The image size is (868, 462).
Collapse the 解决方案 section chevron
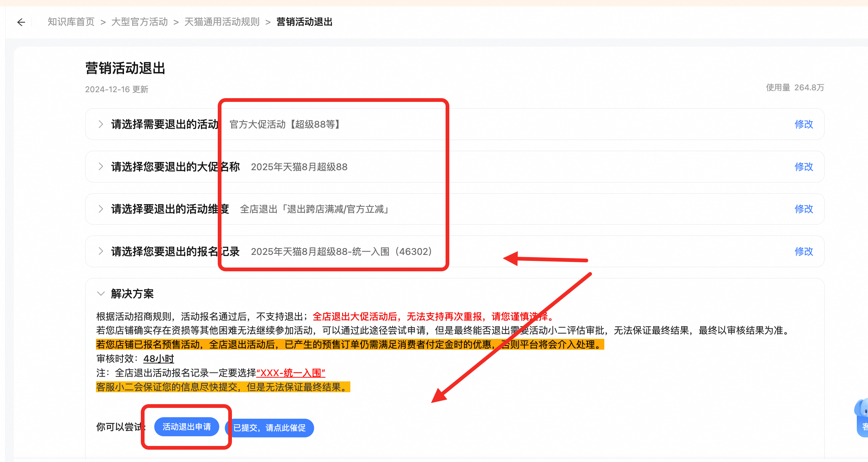[100, 294]
